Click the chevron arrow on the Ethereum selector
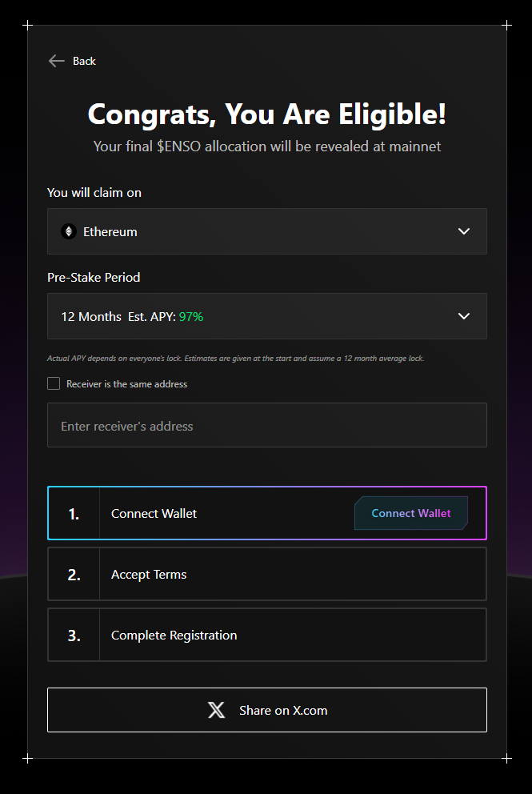This screenshot has height=794, width=532. coord(464,231)
